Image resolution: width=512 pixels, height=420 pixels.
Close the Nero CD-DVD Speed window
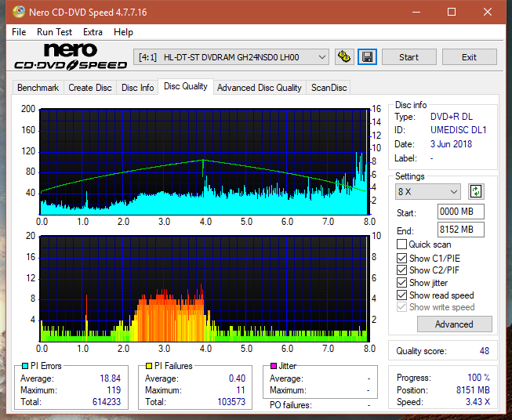(488, 12)
